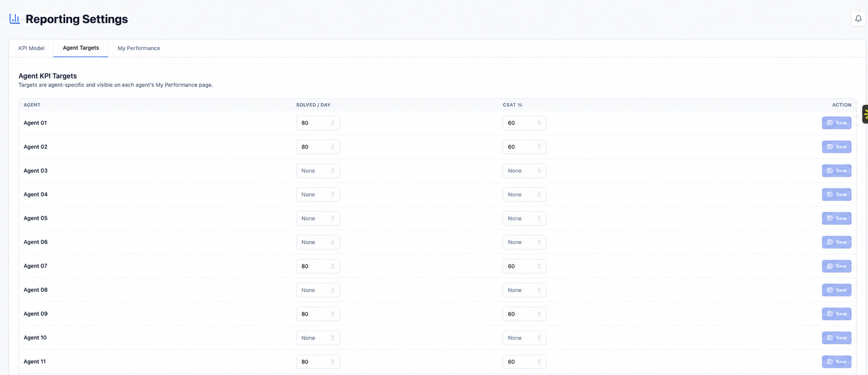Edit Agent 02 CSAT % field
This screenshot has height=375, width=868.
[x=524, y=147]
